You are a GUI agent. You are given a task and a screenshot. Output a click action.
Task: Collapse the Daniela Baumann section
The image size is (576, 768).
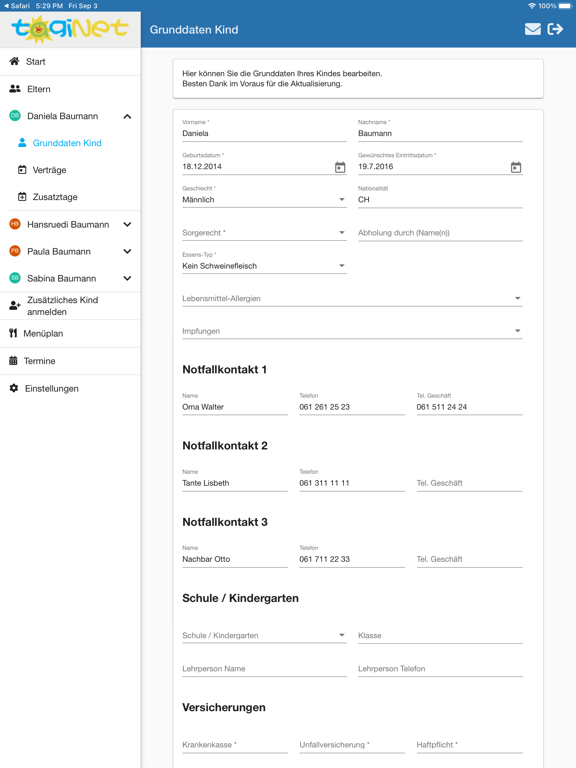pos(127,116)
